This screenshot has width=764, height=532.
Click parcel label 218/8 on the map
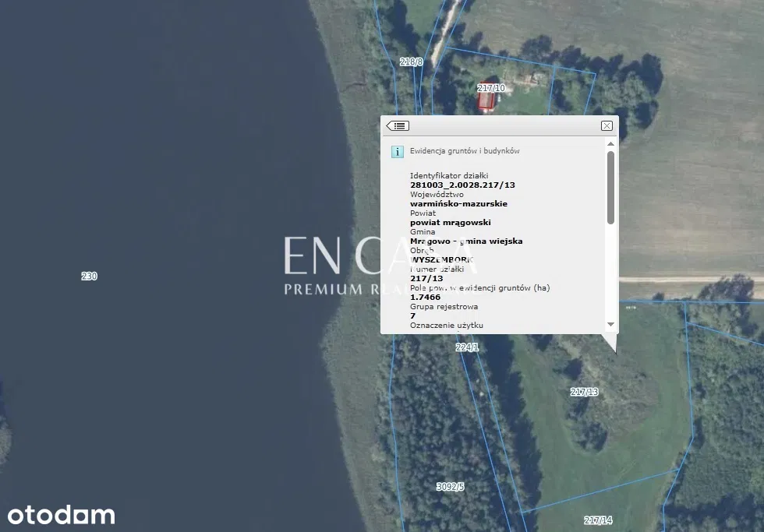[x=411, y=62]
